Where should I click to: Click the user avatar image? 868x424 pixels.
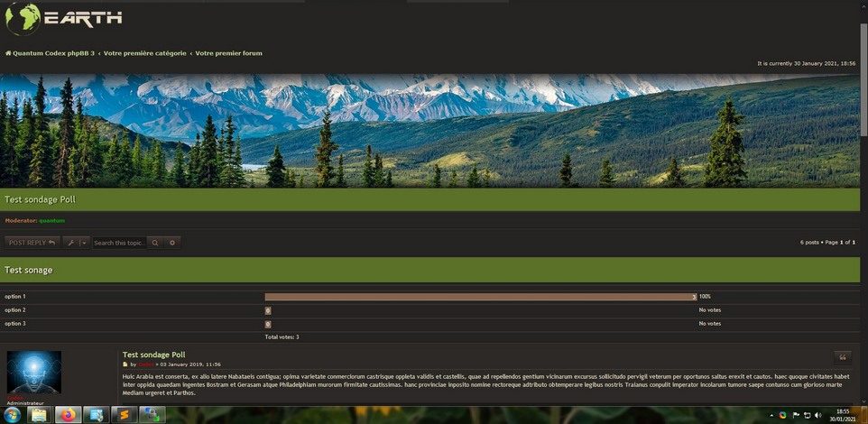[x=34, y=372]
